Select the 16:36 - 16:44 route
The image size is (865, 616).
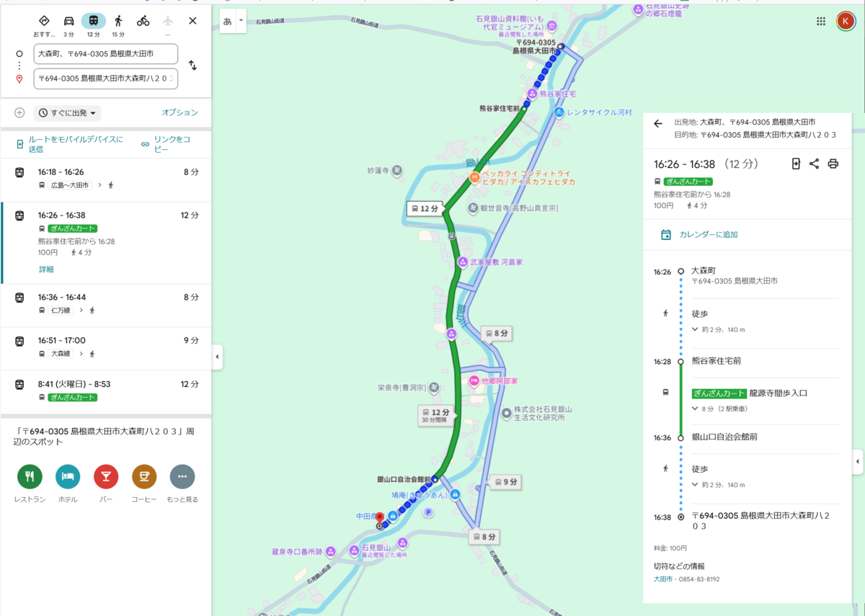(x=106, y=305)
